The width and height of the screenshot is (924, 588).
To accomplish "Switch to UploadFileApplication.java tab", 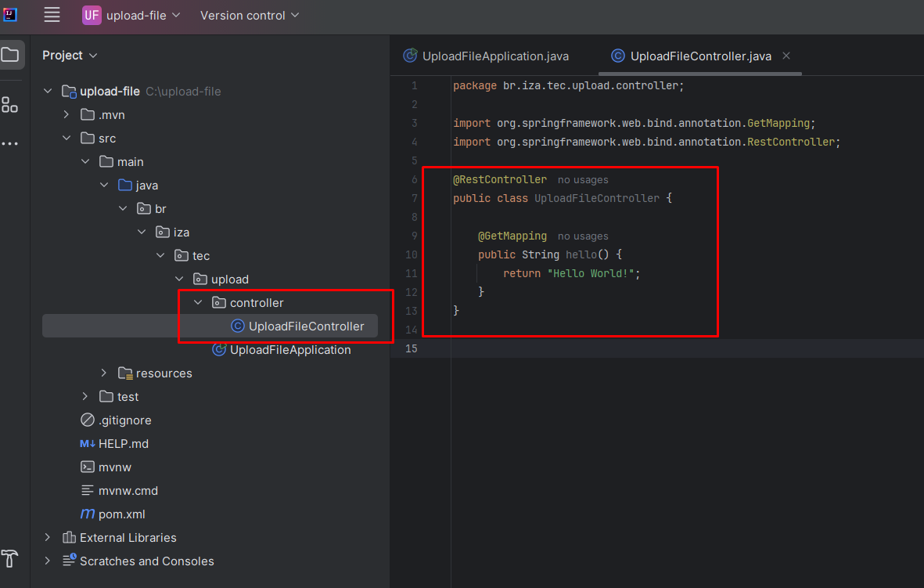I will point(486,56).
